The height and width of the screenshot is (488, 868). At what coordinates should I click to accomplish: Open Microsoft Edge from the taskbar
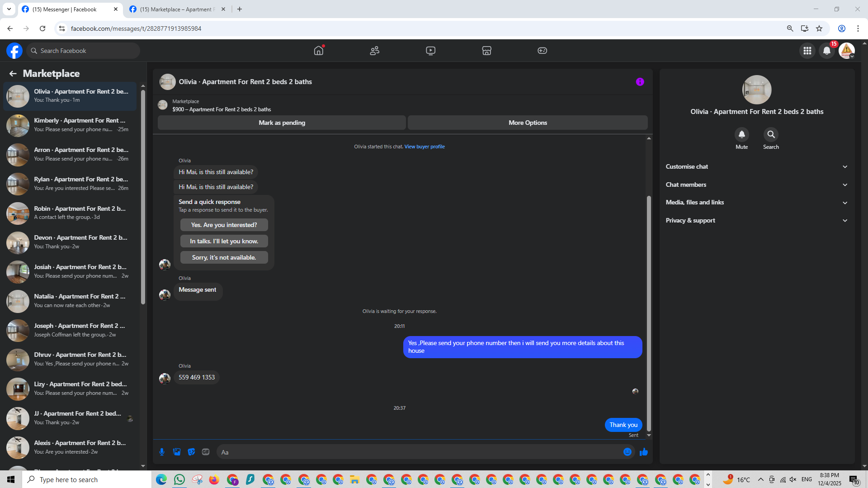[161, 479]
